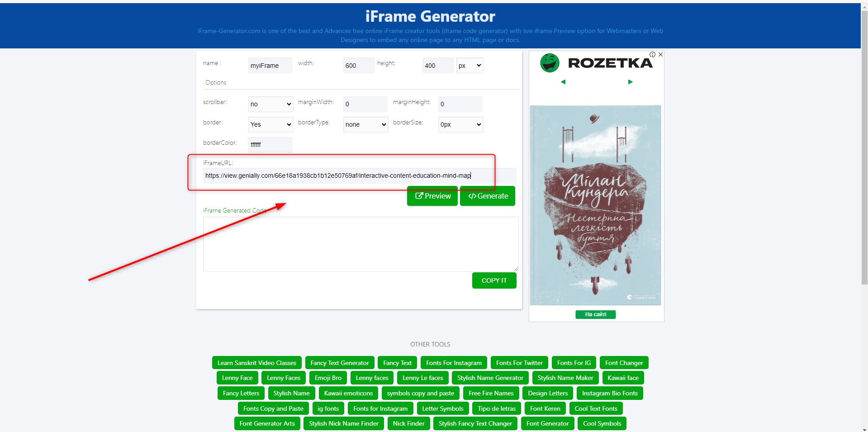
Task: Click the ad left arrow icon
Action: (563, 82)
